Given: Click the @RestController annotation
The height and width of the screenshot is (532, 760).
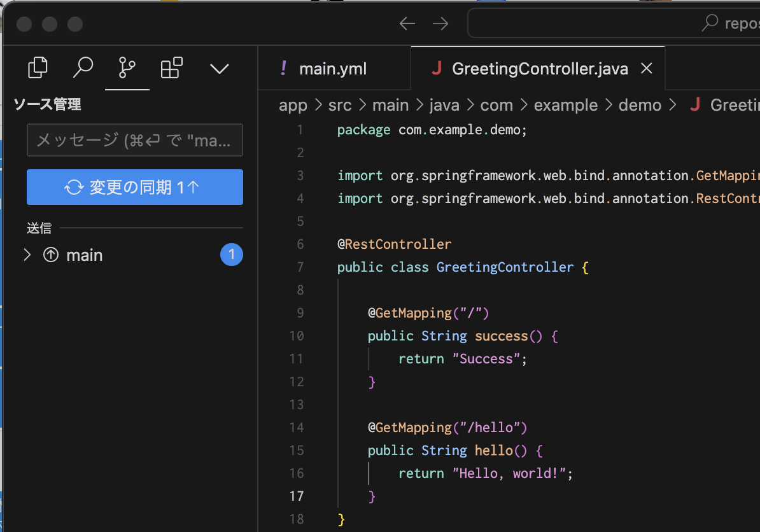Looking at the screenshot, I should click(x=394, y=244).
